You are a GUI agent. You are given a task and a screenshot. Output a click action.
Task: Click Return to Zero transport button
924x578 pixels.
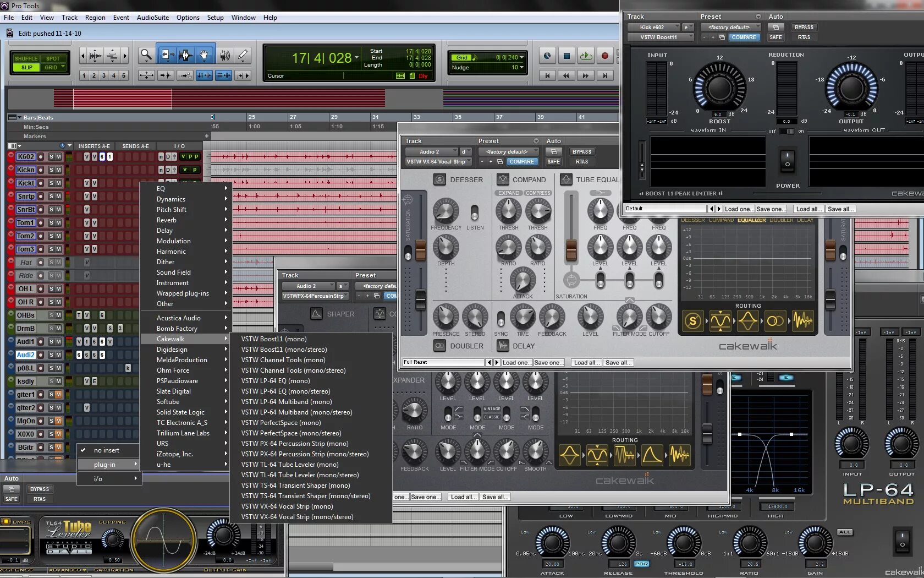point(547,75)
